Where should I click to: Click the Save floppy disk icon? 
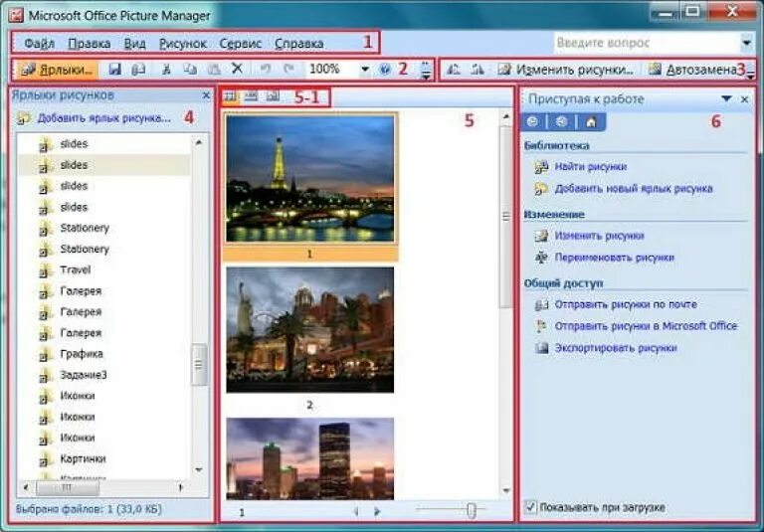115,70
